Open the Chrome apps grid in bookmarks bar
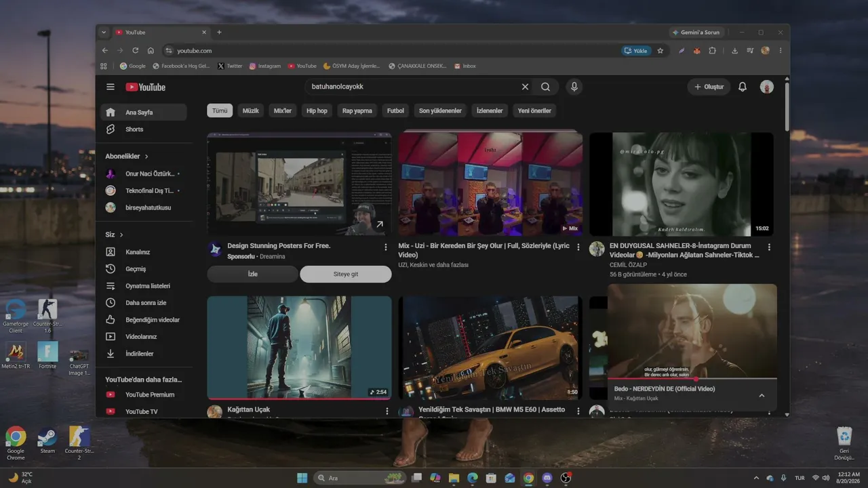Screen dimensions: 868x488 click(x=104, y=66)
